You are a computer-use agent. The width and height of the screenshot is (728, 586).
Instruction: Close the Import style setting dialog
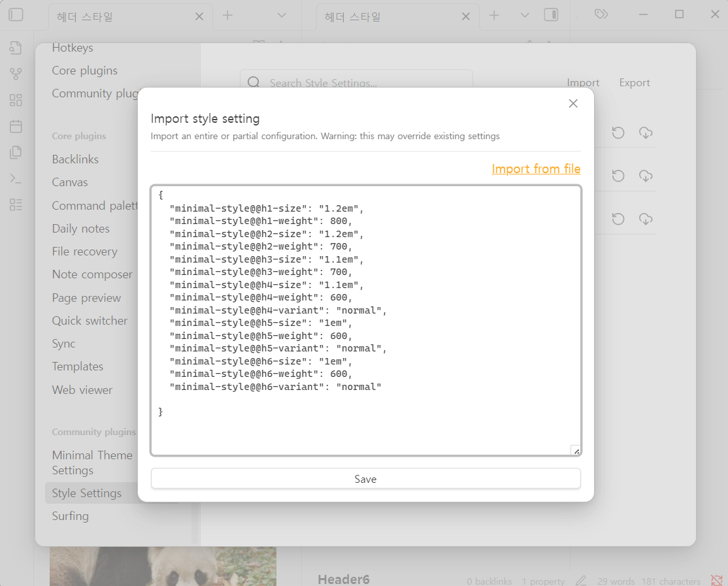[x=573, y=103]
